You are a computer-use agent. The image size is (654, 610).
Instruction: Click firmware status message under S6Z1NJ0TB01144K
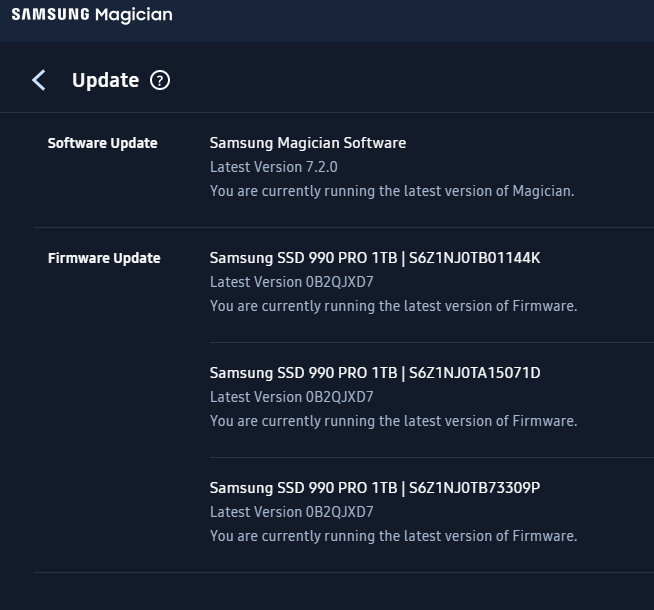coord(393,306)
